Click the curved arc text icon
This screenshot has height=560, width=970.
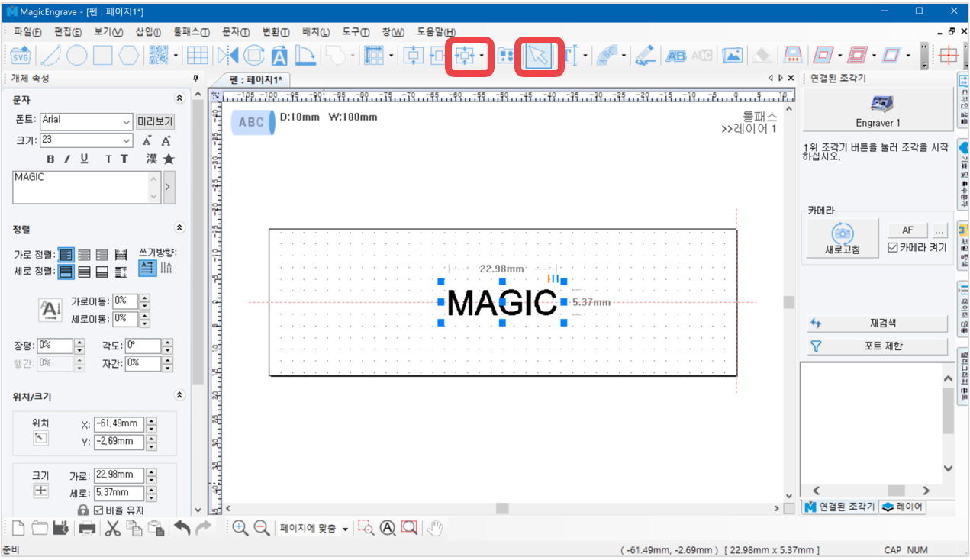607,56
